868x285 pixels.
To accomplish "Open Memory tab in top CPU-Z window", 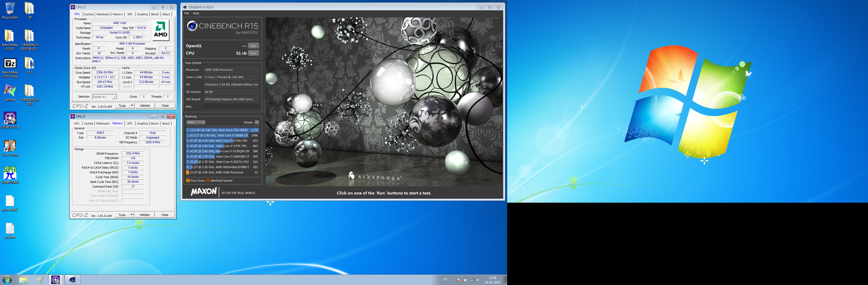I will click(118, 14).
